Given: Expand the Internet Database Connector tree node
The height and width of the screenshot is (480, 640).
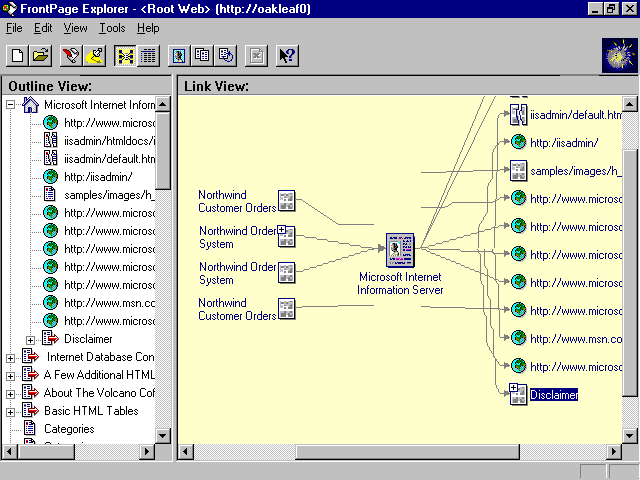Looking at the screenshot, I should [x=11, y=357].
